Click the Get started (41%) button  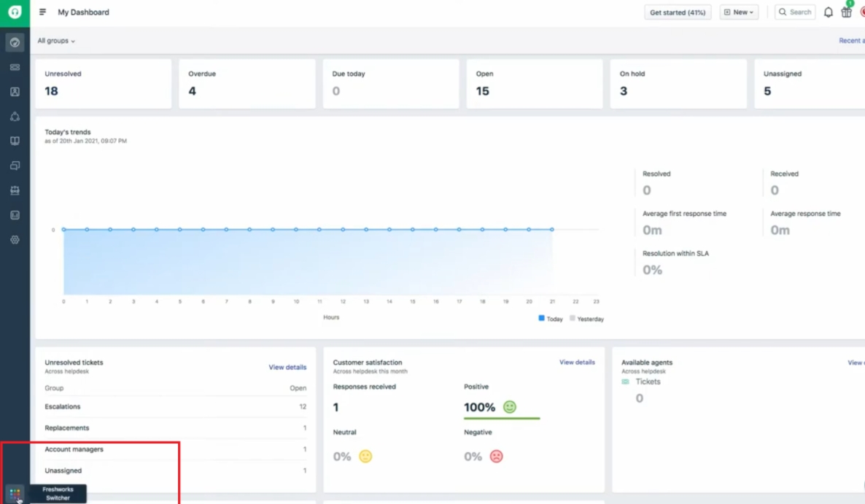(678, 12)
